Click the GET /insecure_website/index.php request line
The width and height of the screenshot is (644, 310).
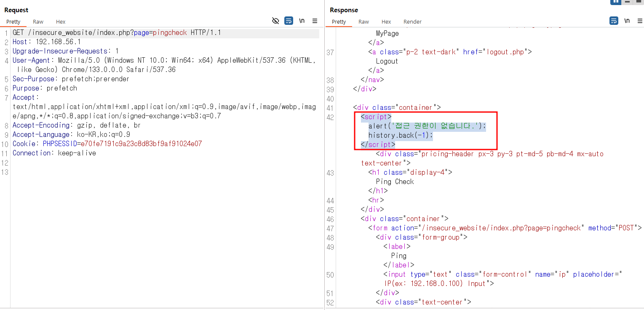[x=117, y=32]
